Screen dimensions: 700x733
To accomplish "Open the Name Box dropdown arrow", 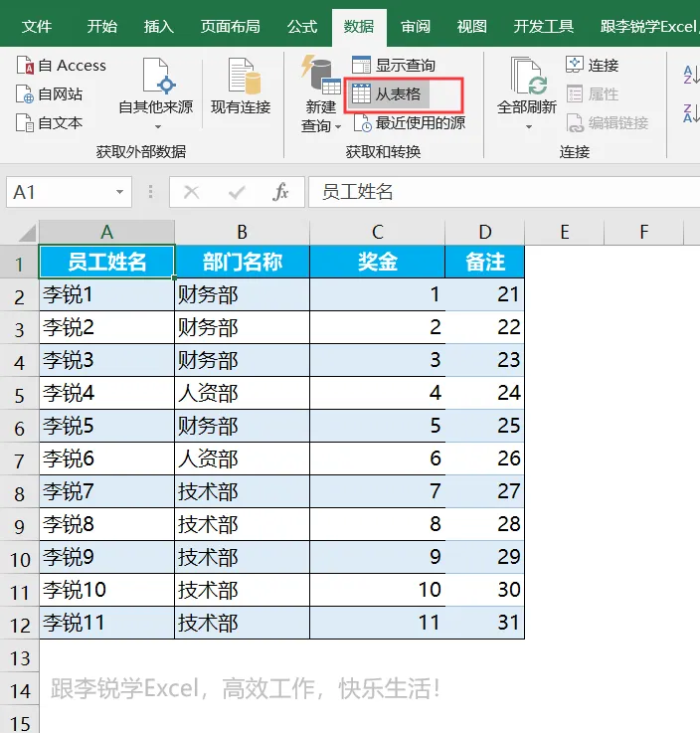I will (119, 192).
